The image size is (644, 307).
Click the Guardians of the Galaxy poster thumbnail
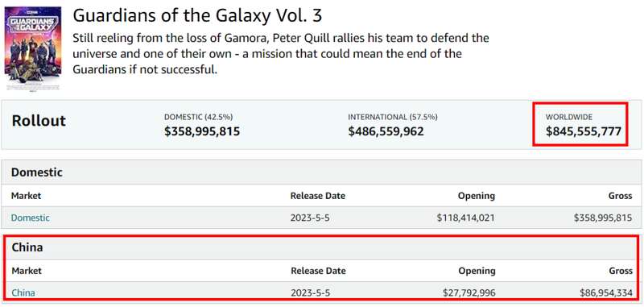pyautogui.click(x=33, y=48)
